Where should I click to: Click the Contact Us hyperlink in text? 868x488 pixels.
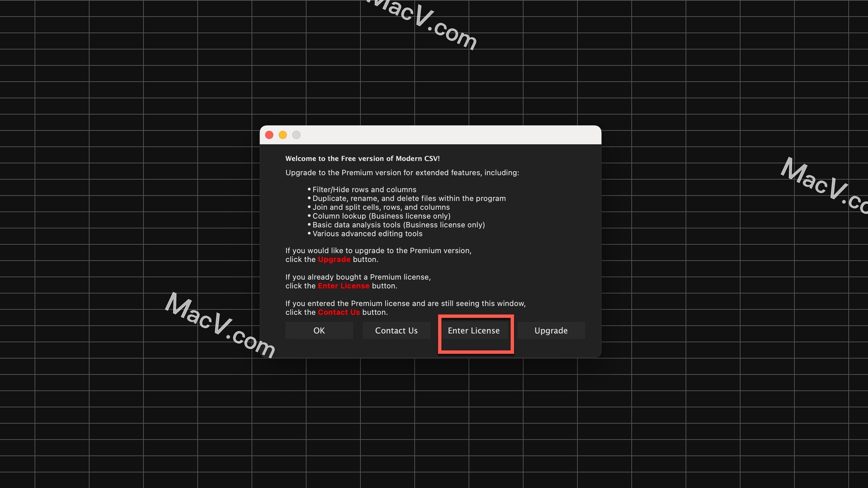(338, 312)
